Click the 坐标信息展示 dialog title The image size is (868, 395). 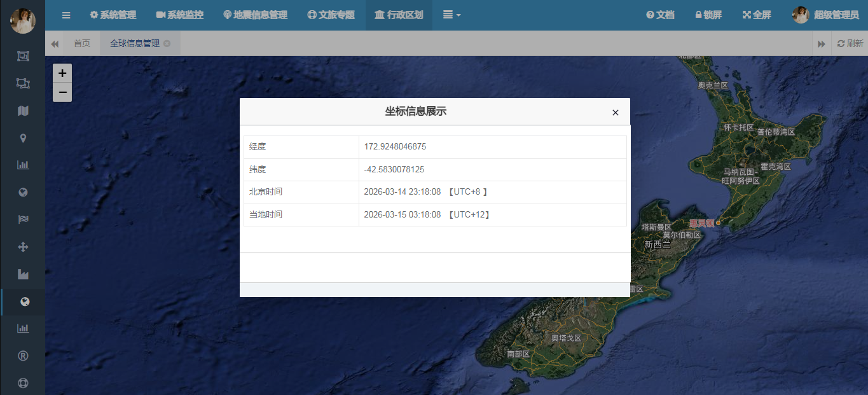[416, 111]
